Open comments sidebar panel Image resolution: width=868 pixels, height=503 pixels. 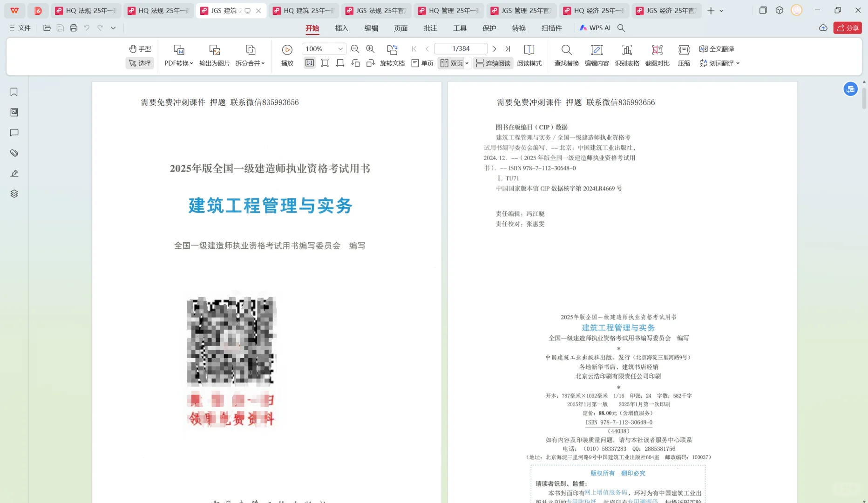(x=14, y=133)
